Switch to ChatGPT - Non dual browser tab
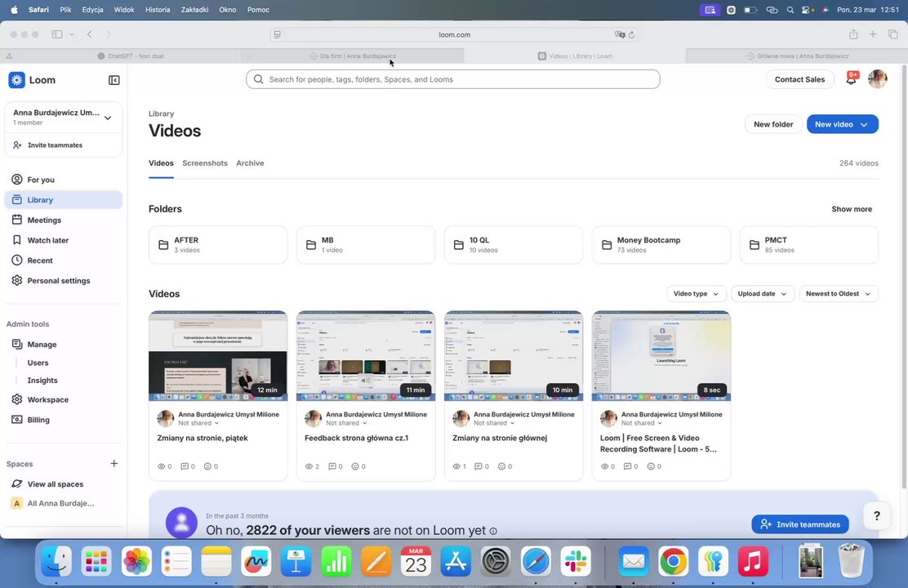Screen dimensions: 908x588 131,56
